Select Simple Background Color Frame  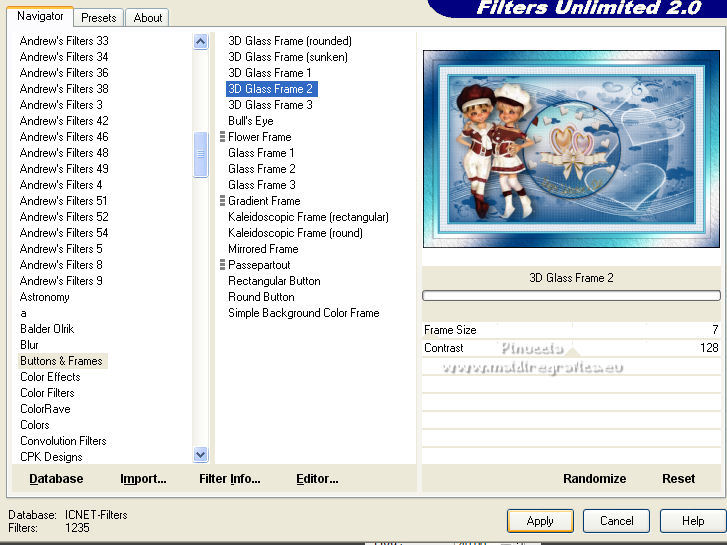click(304, 313)
